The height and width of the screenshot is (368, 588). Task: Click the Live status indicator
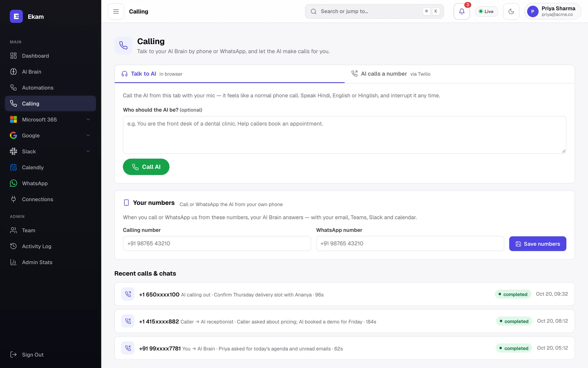[x=486, y=11]
